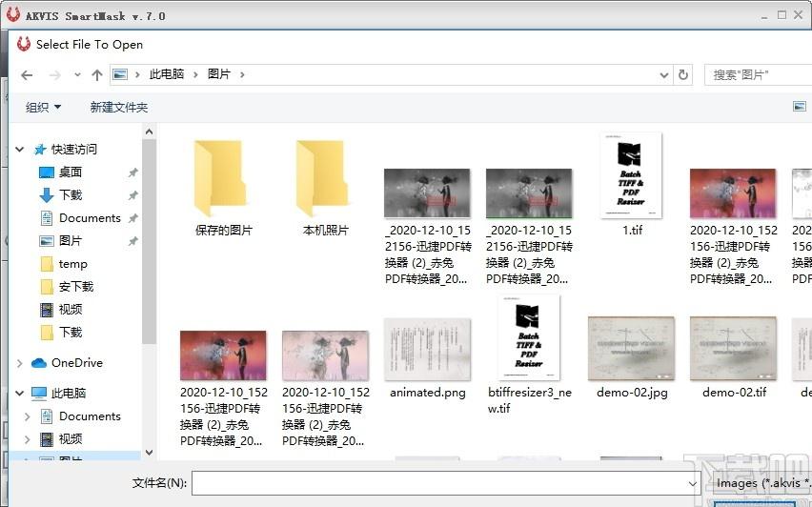Expand the address bar history dropdown

tap(664, 75)
